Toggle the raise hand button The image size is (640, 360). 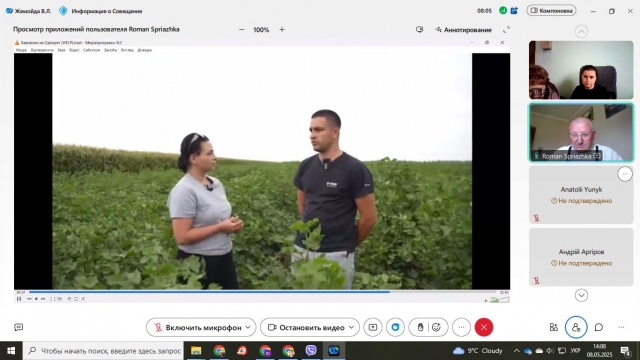(x=420, y=327)
